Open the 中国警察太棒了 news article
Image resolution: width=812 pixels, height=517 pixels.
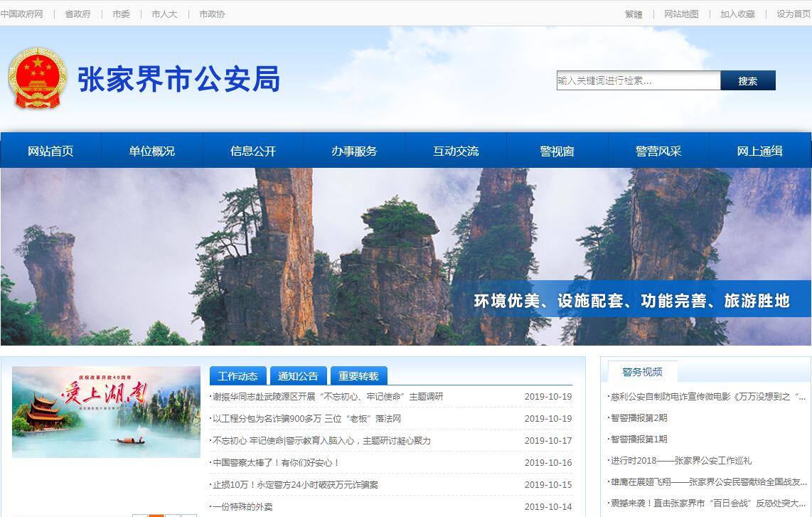276,463
